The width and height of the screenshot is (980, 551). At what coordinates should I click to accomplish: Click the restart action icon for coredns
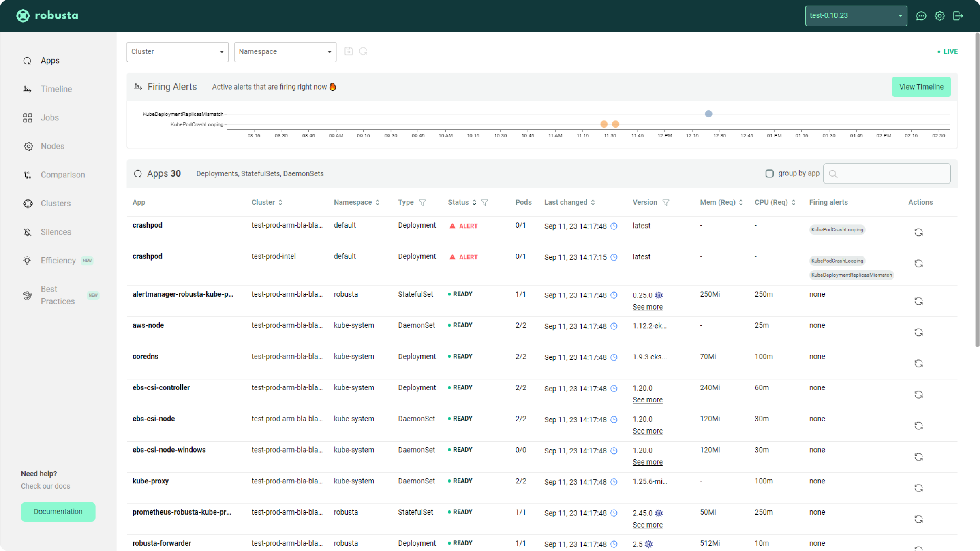point(918,363)
